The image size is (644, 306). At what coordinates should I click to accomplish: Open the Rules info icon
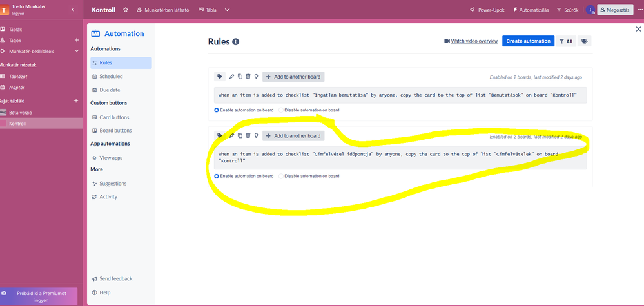click(x=236, y=41)
